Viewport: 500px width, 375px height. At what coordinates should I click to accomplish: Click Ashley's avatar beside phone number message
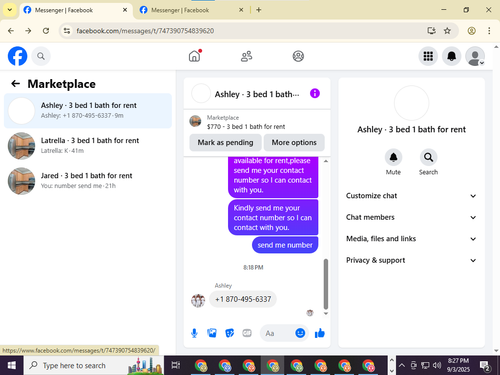(198, 301)
